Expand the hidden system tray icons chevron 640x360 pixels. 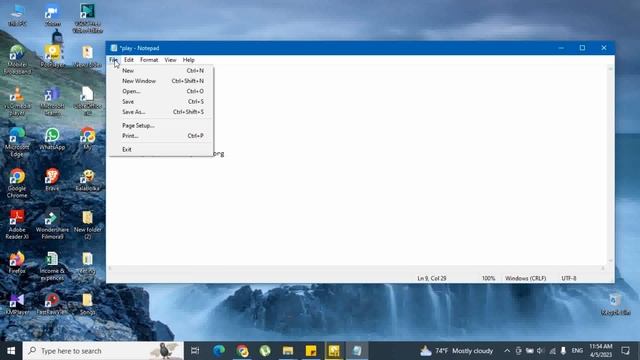(x=507, y=351)
